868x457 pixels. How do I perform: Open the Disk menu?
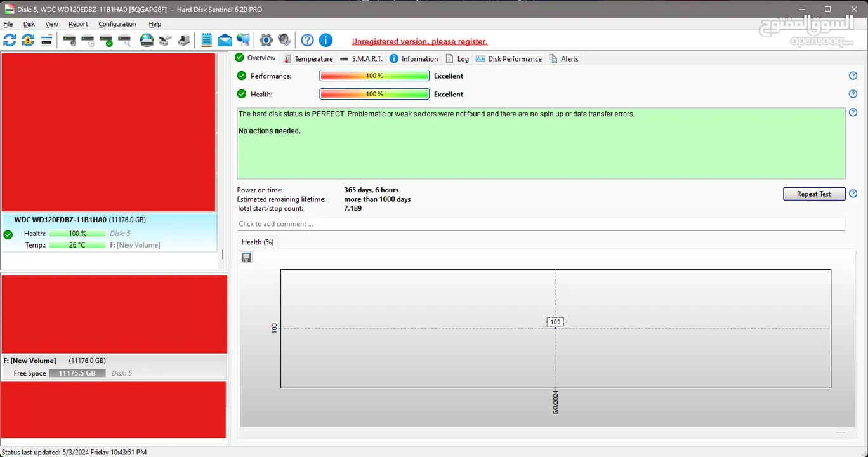[x=29, y=24]
